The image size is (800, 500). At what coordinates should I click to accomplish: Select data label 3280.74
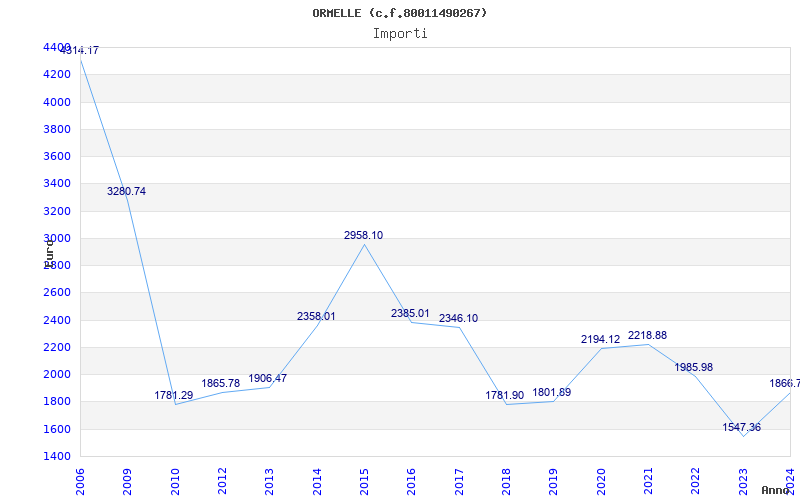pos(127,191)
